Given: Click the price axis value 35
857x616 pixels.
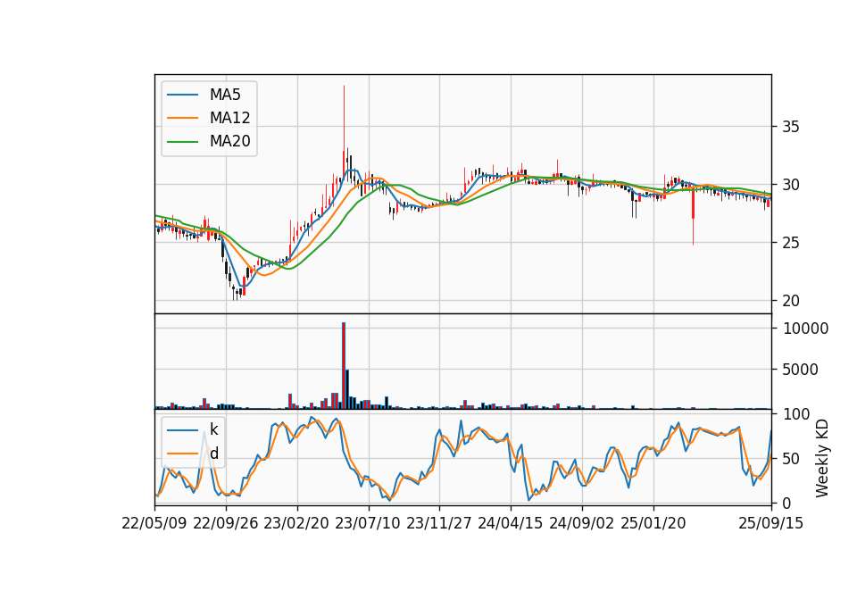Looking at the screenshot, I should point(791,127).
